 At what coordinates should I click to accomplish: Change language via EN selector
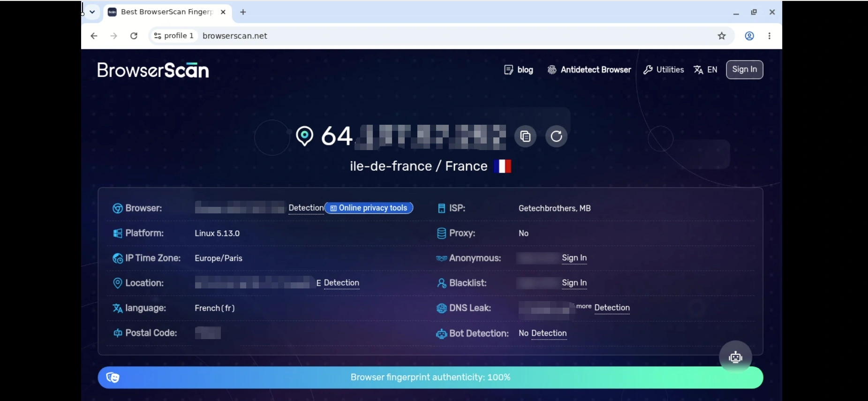[x=705, y=70]
